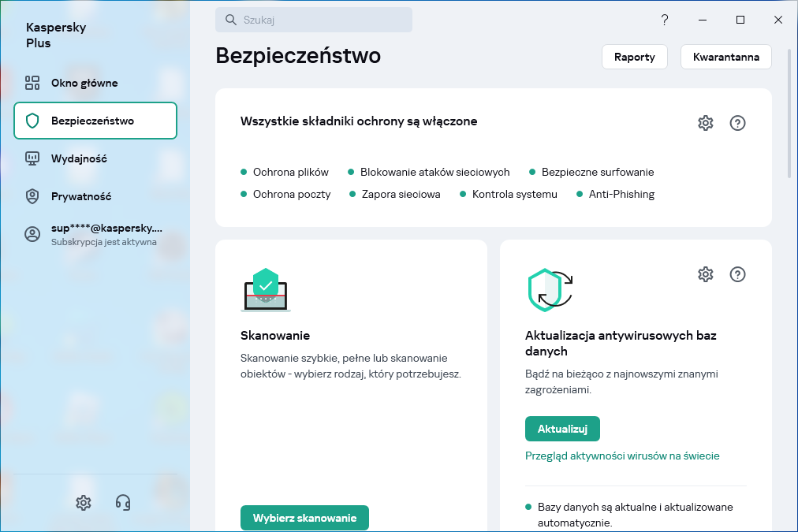798x532 pixels.
Task: Switch to Prywatność section
Action: pyautogui.click(x=81, y=196)
